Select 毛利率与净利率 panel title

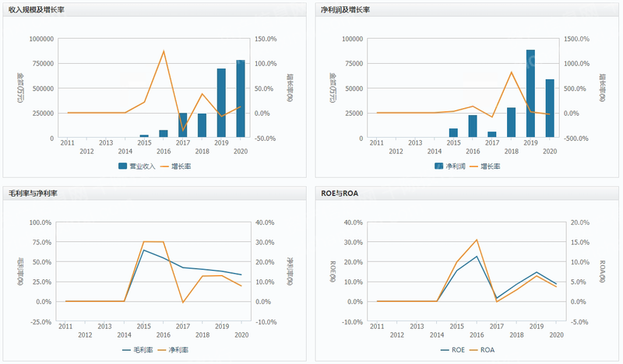[34, 192]
